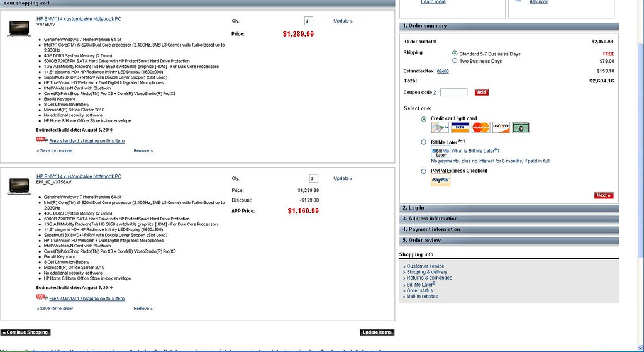Screen dimensions: 644x352
Task: Expand the 3. Address information section
Action: [509, 219]
